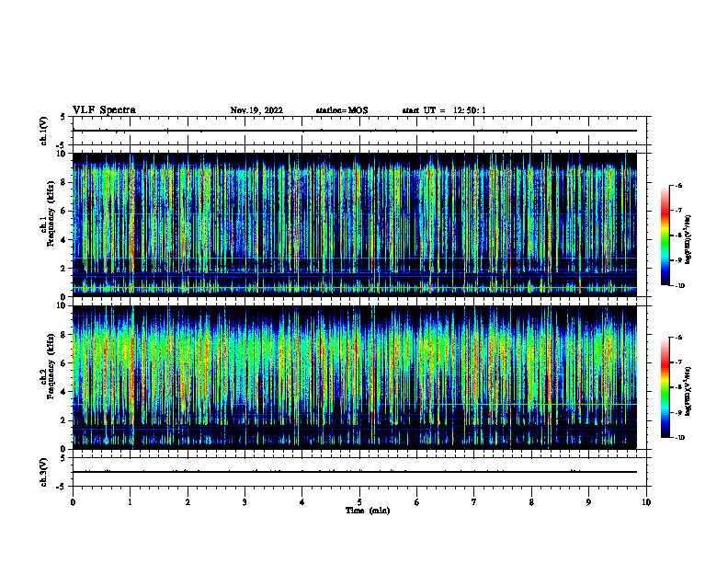Screen dimensions: 728x563
Task: Click the "10" frequency tick of the ch.2 spectrogram
Action: [x=62, y=305]
